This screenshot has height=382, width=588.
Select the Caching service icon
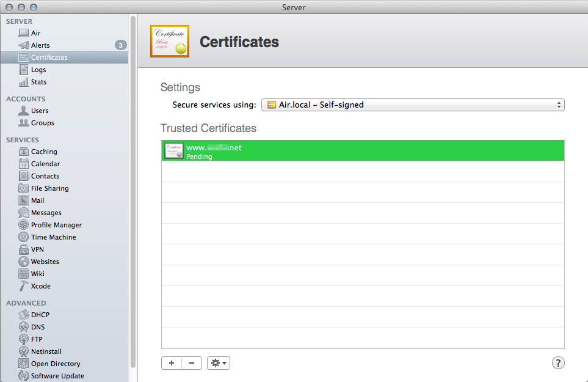(x=24, y=152)
